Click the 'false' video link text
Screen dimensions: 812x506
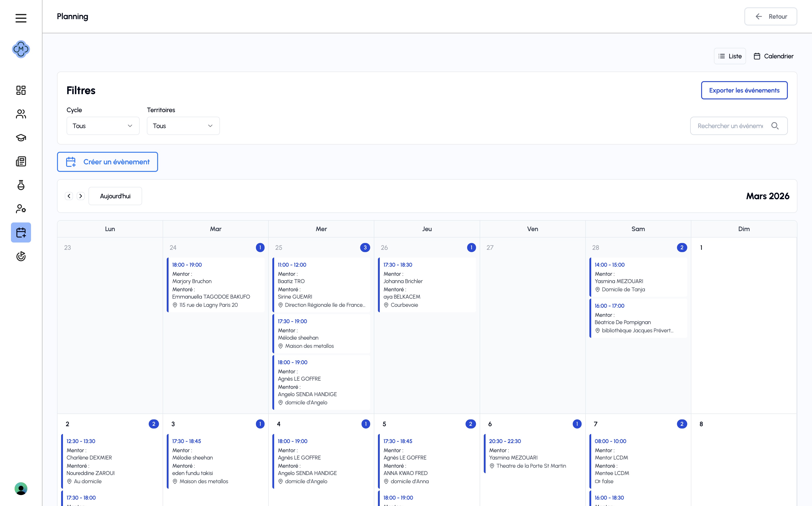pos(607,481)
